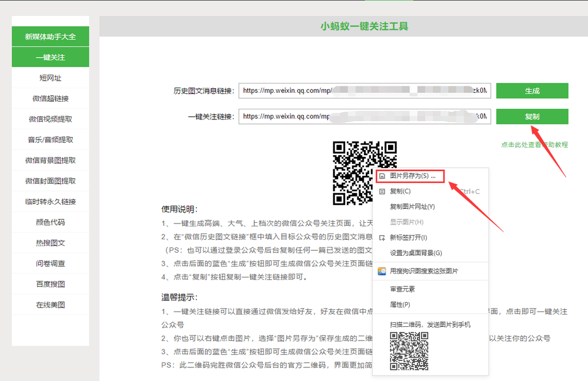The image size is (588, 381).
Task: Click the generated QR code image
Action: pos(365,173)
